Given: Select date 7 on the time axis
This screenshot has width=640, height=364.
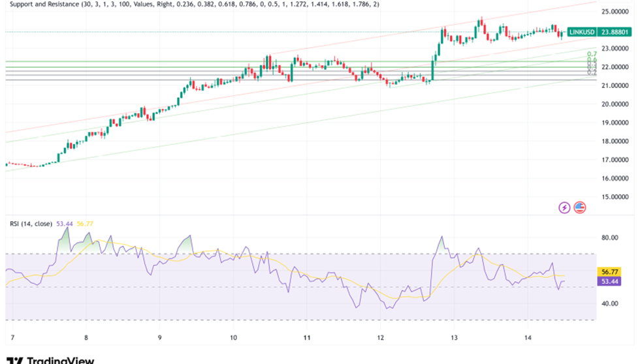Looking at the screenshot, I should [x=12, y=338].
